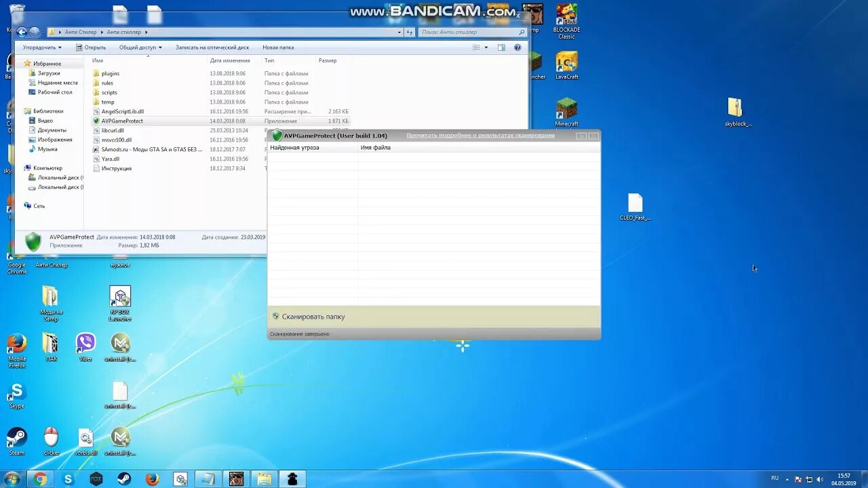Open Недавние места in navigation pane

click(58, 83)
